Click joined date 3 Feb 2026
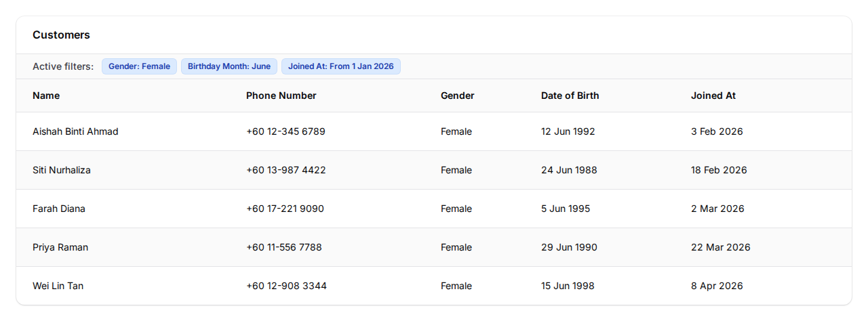Screen dimensions: 868x321 717,131
